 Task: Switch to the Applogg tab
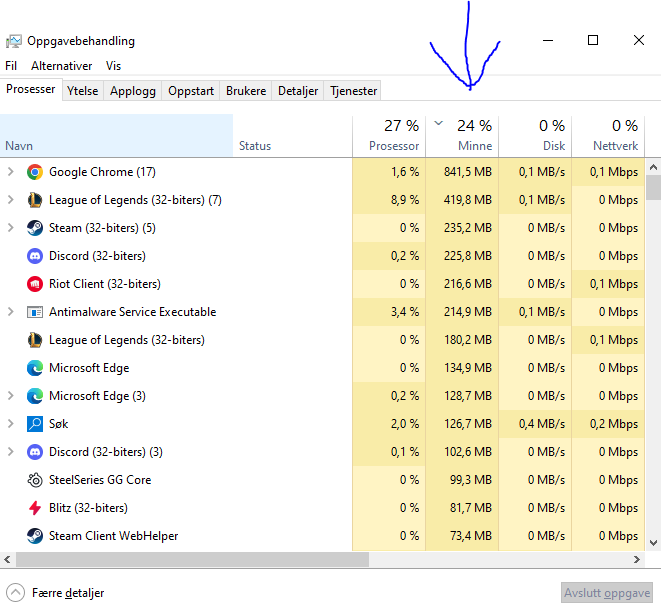click(x=133, y=91)
